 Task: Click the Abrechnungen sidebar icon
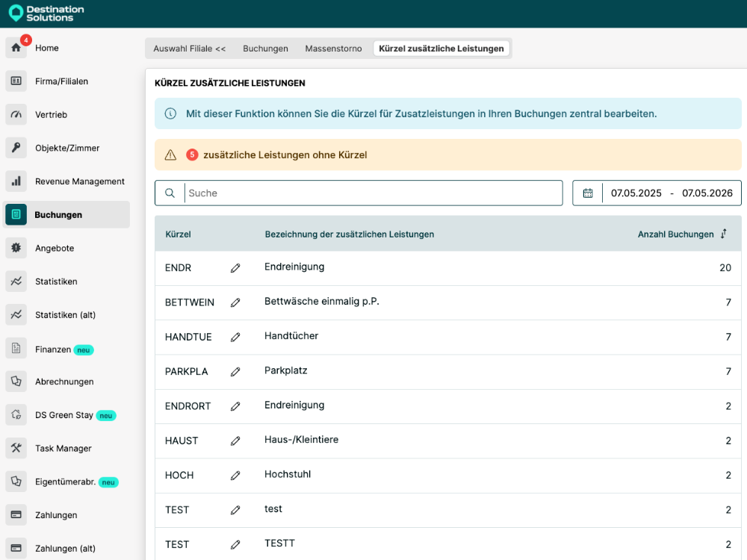coord(16,382)
